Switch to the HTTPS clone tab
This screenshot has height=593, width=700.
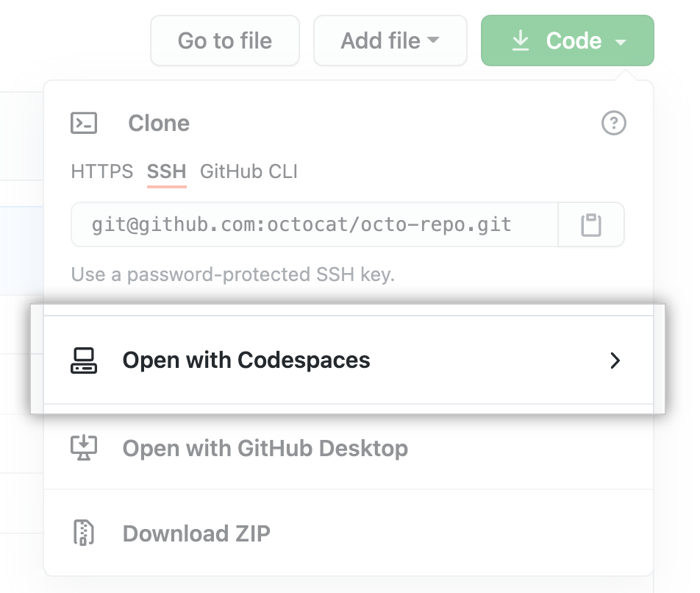coord(102,172)
